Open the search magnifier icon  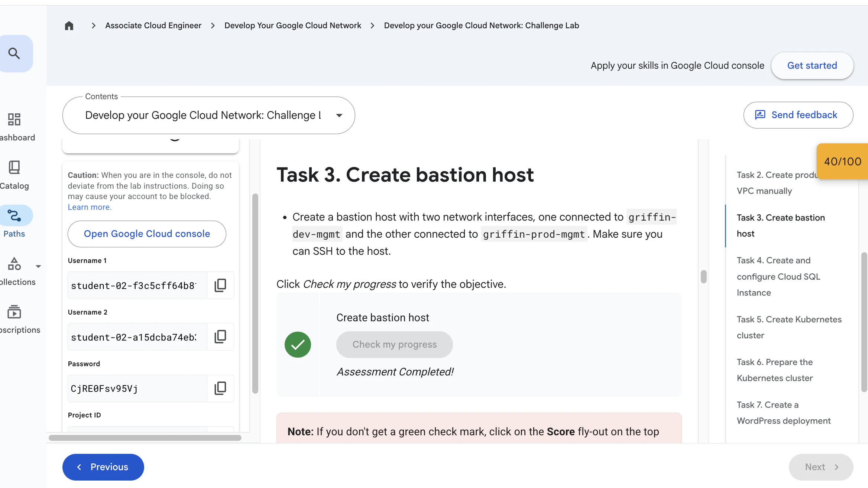click(14, 53)
